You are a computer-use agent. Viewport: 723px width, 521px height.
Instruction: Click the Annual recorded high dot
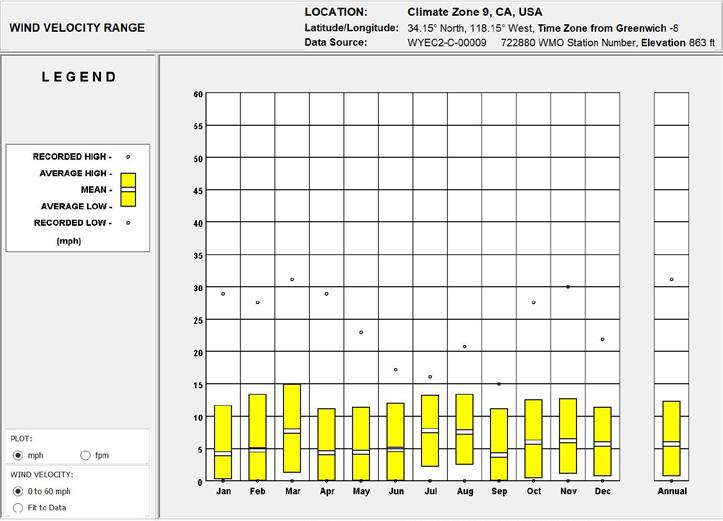[x=671, y=279]
